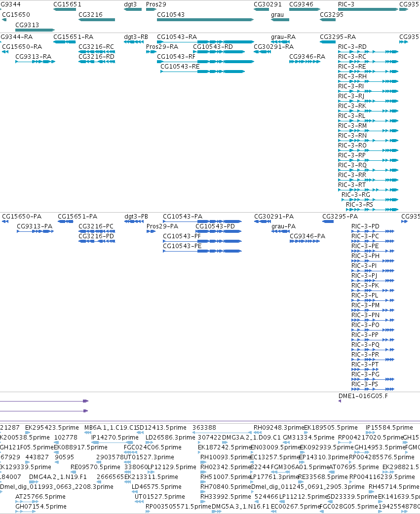Select transcript CG3216-RD
This screenshot has width=420, height=514.
96,57
